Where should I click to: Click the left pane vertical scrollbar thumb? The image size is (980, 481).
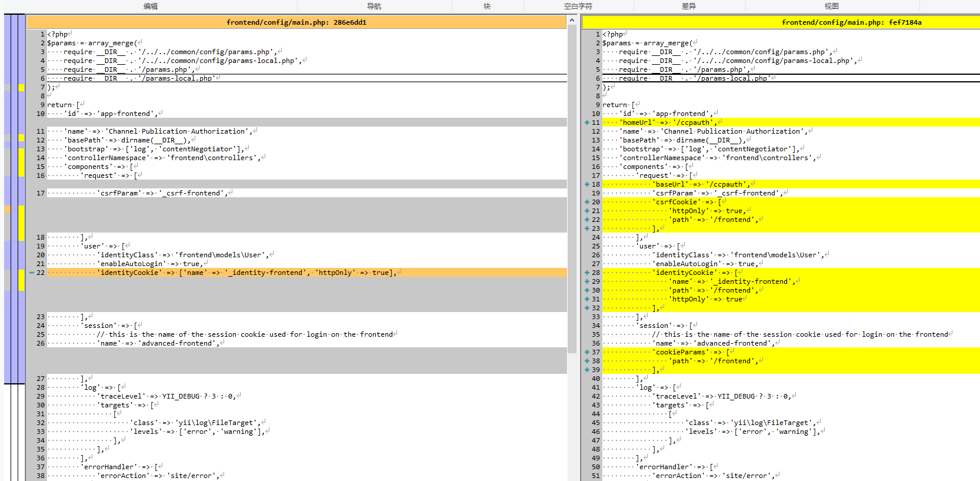tap(572, 188)
